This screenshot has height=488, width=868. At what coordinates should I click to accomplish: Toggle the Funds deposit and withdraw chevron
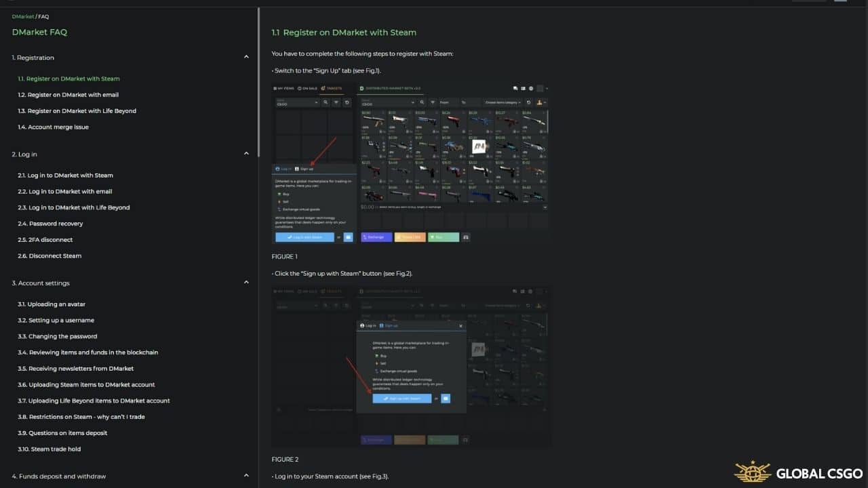[246, 476]
